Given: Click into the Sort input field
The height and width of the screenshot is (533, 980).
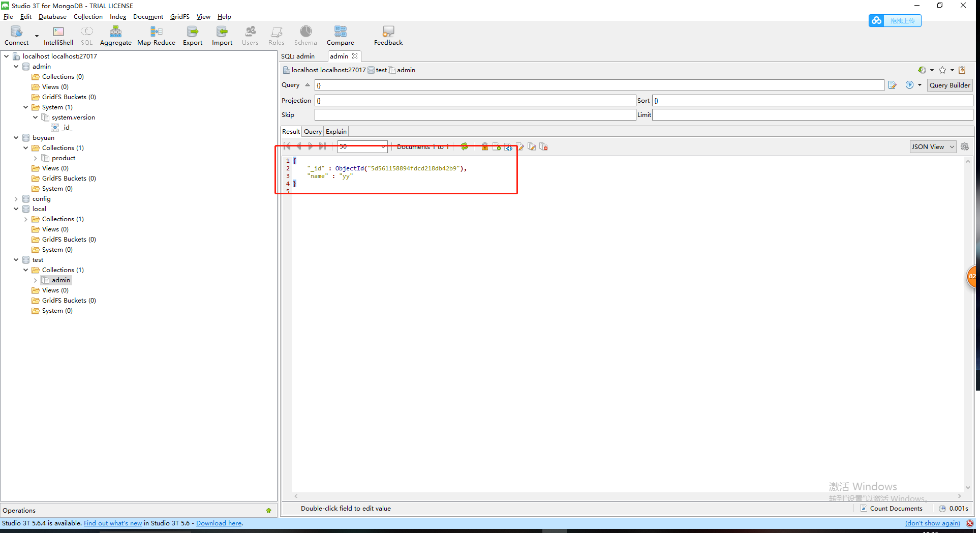Looking at the screenshot, I should coord(812,100).
